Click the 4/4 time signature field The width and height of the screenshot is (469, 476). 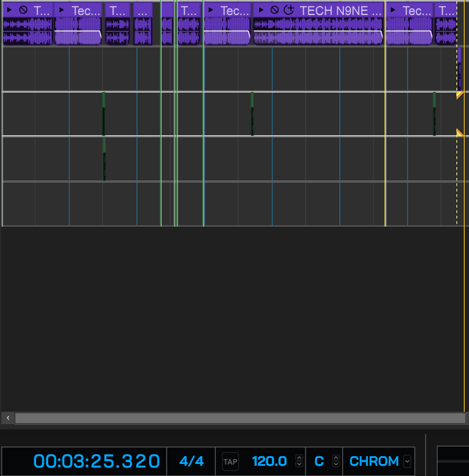point(191,462)
